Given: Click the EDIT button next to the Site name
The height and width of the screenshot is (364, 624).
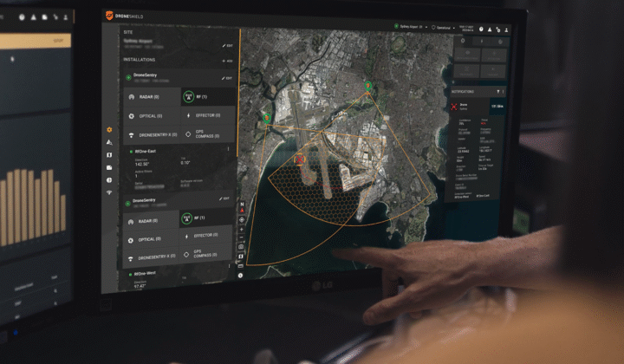Looking at the screenshot, I should pyautogui.click(x=228, y=46).
